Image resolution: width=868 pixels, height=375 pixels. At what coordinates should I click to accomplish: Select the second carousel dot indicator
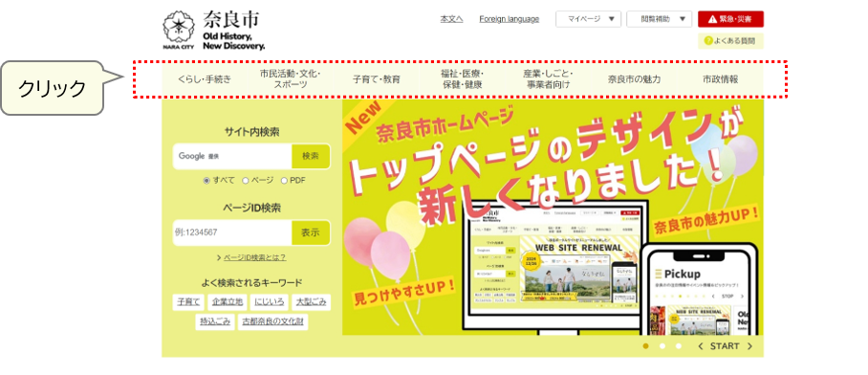(662, 346)
